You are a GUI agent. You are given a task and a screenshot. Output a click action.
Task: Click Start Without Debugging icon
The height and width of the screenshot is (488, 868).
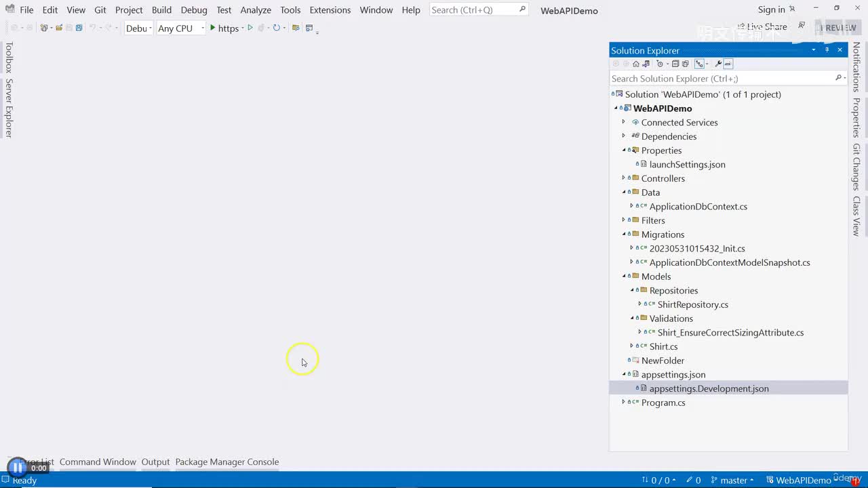[250, 28]
